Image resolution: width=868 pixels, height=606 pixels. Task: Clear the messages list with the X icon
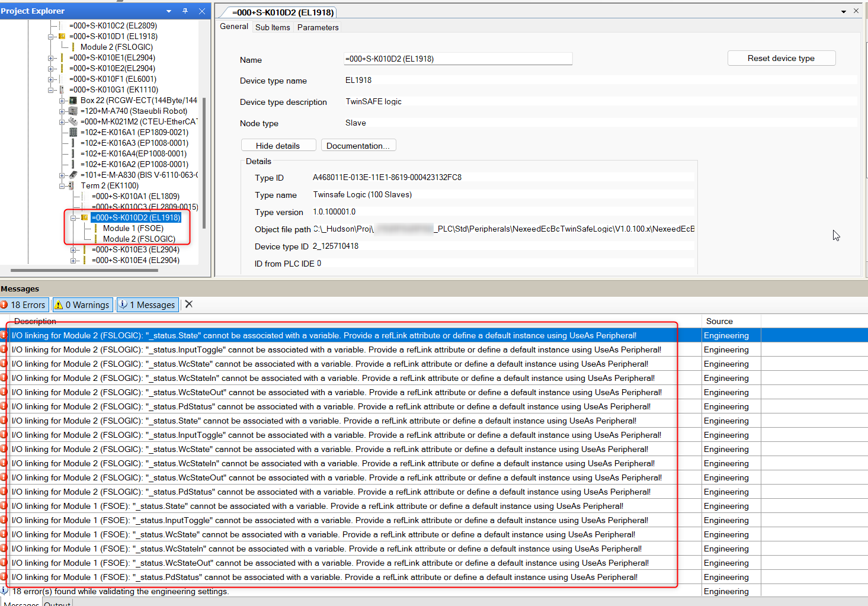[x=189, y=304]
